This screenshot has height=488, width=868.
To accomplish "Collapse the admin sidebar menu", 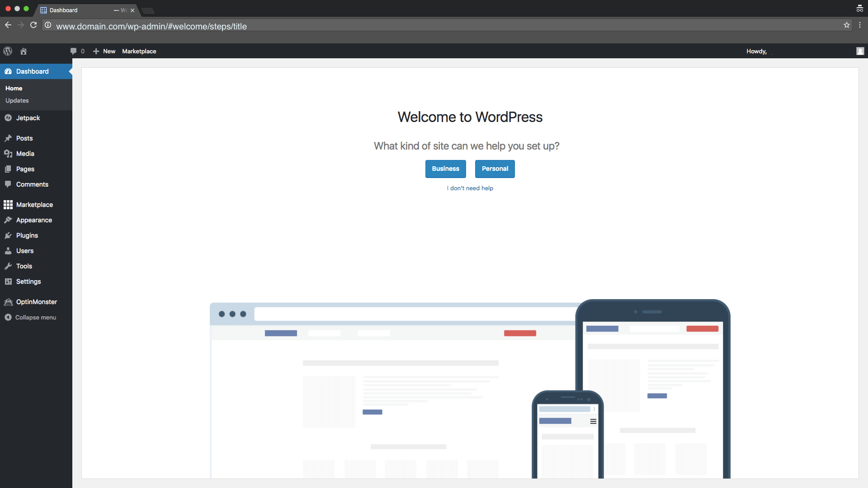I will pos(35,316).
